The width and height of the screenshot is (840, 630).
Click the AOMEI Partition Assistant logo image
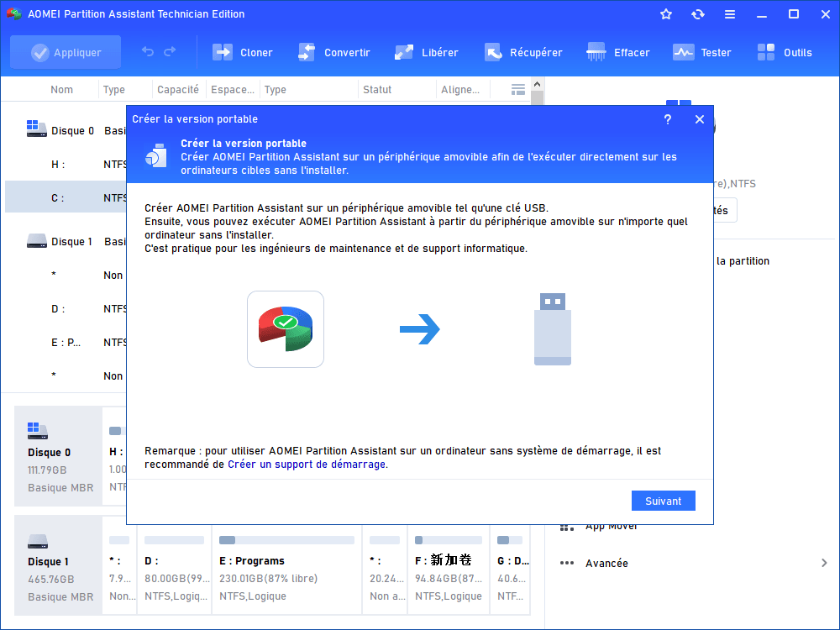286,329
